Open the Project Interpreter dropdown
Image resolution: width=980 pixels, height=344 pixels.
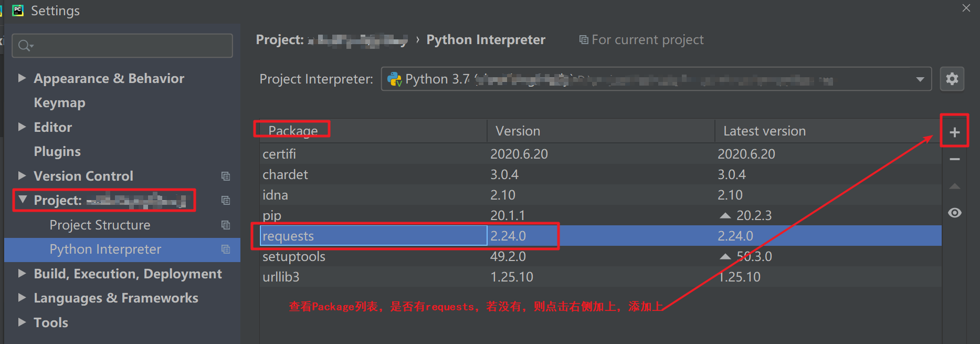[x=920, y=79]
